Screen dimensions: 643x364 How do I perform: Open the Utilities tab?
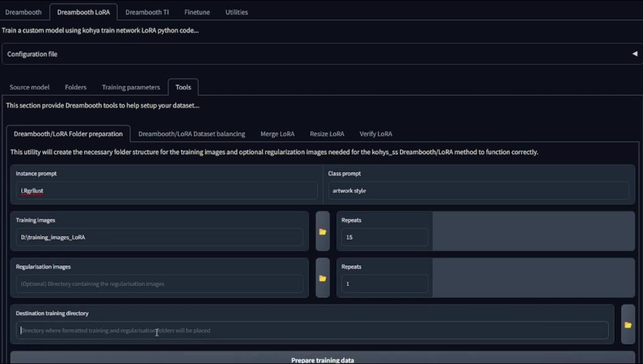(x=236, y=12)
